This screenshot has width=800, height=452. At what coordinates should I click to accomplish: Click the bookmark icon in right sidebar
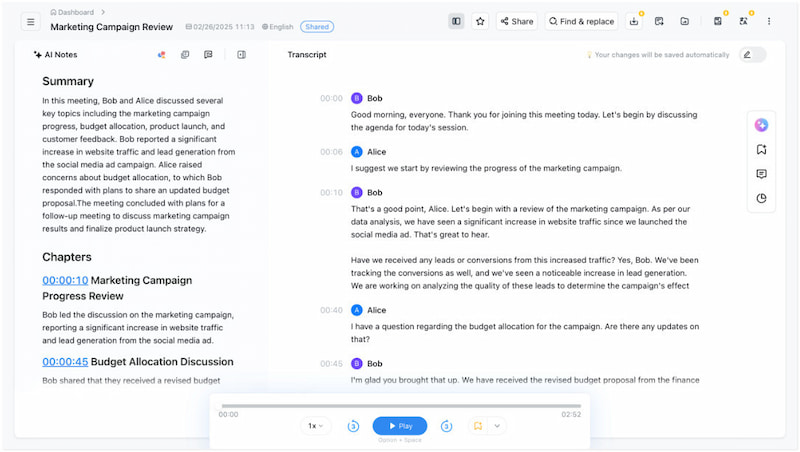point(761,149)
